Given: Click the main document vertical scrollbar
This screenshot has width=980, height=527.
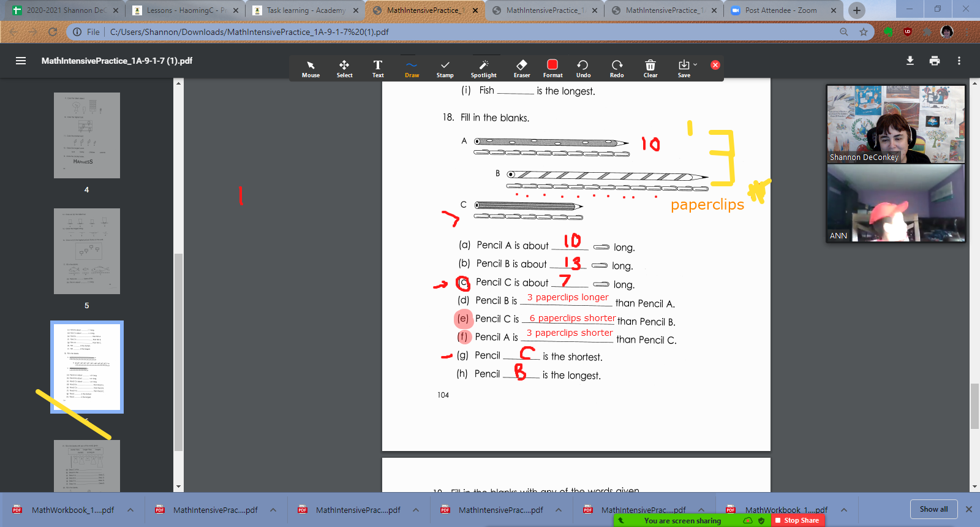Looking at the screenshot, I should click(974, 406).
